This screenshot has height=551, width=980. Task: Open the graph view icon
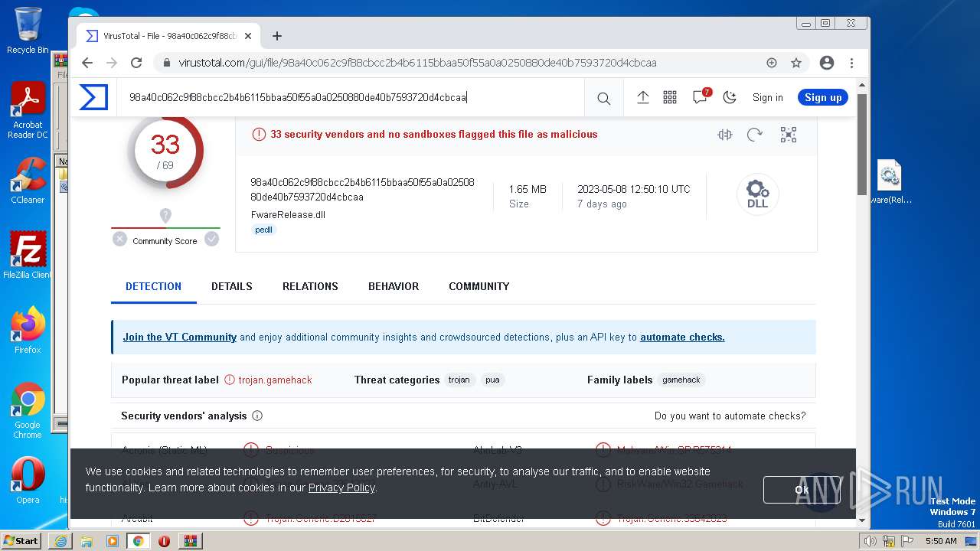[789, 135]
